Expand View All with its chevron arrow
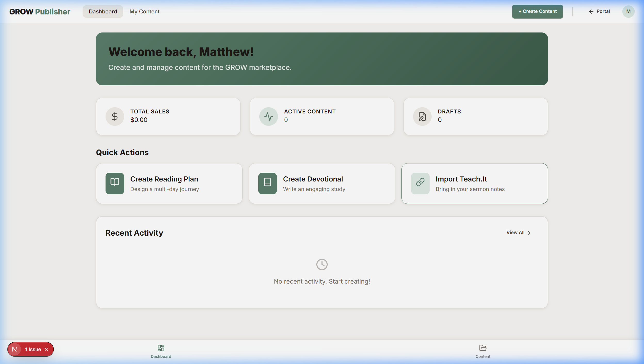This screenshot has width=644, height=364. [529, 233]
